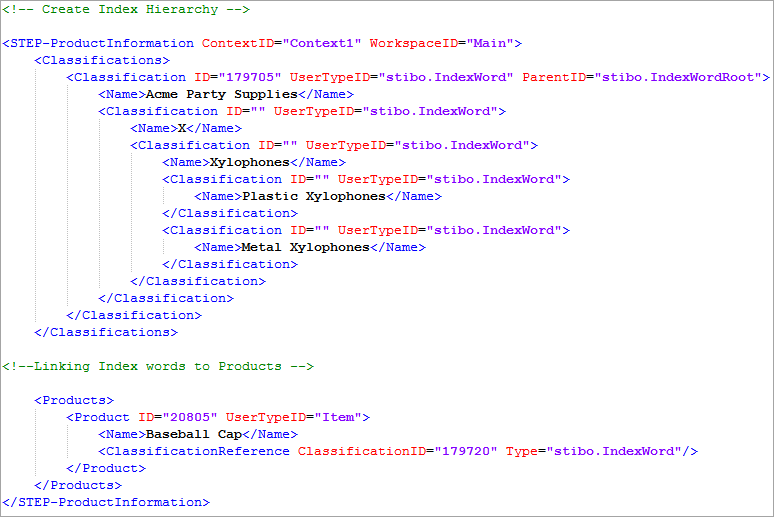
Task: Click the closing </Products> tag
Action: click(78, 485)
